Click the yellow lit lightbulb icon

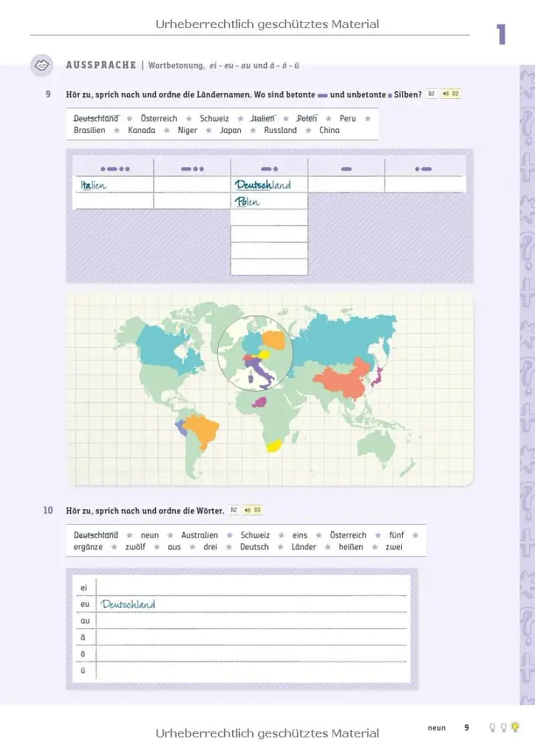515,727
